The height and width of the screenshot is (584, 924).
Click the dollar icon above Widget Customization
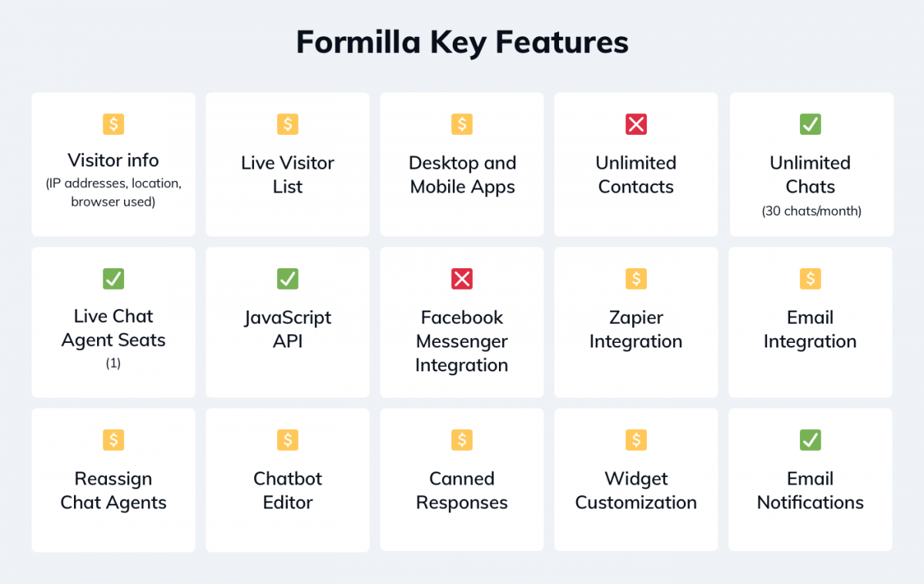click(x=636, y=440)
